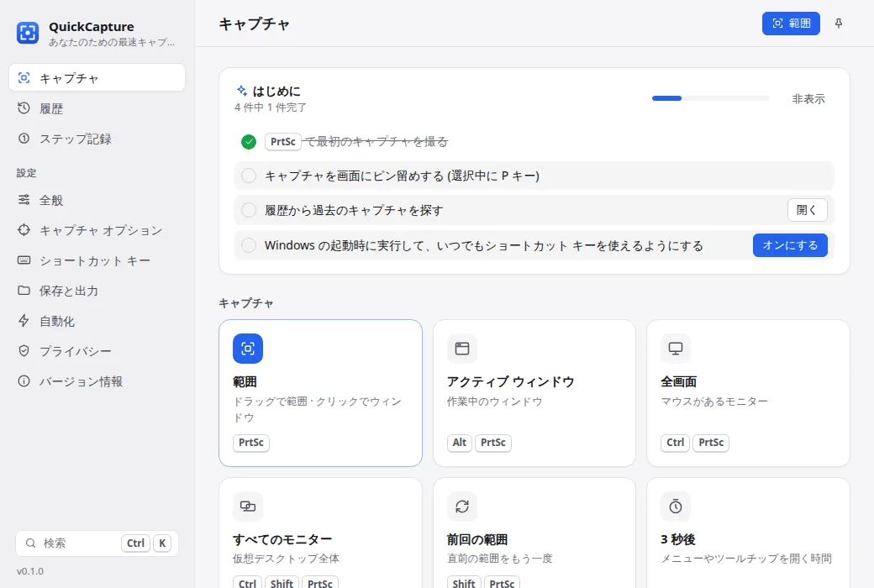The height and width of the screenshot is (588, 874).
Task: Click the アクティブ ウィンドウ card title
Action: (x=510, y=382)
